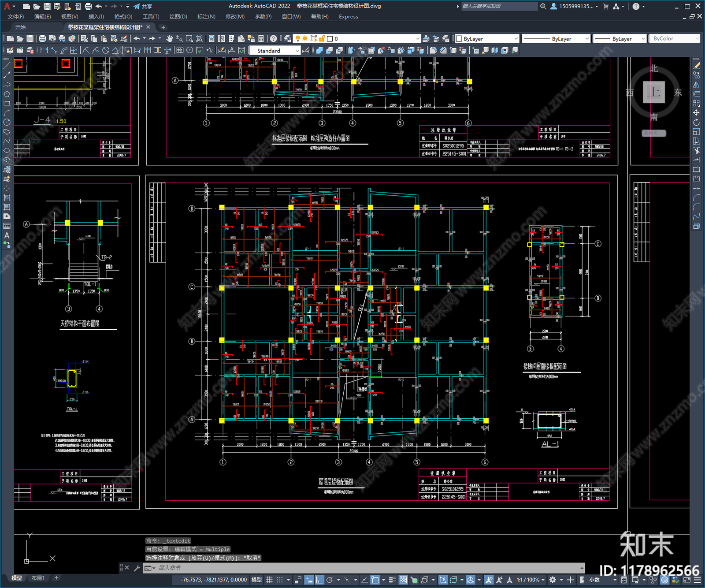Open the user account 1505999135 dropdown
Screen dimensions: 705x588
575,6
